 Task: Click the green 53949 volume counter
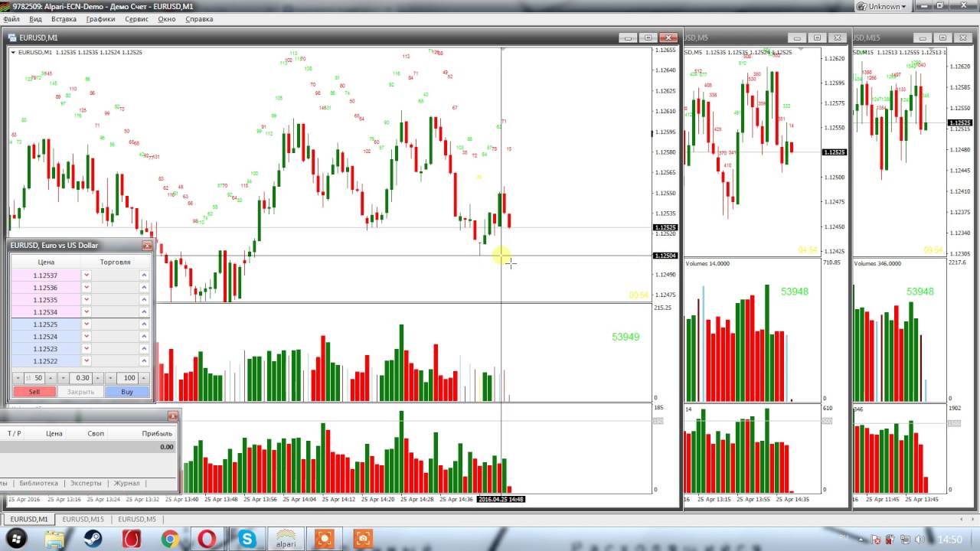click(x=626, y=337)
